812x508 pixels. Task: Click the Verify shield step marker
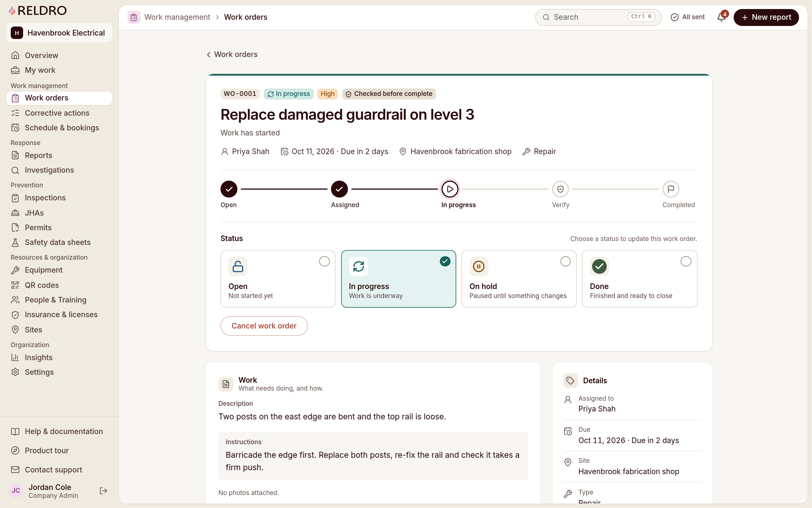[x=560, y=189]
